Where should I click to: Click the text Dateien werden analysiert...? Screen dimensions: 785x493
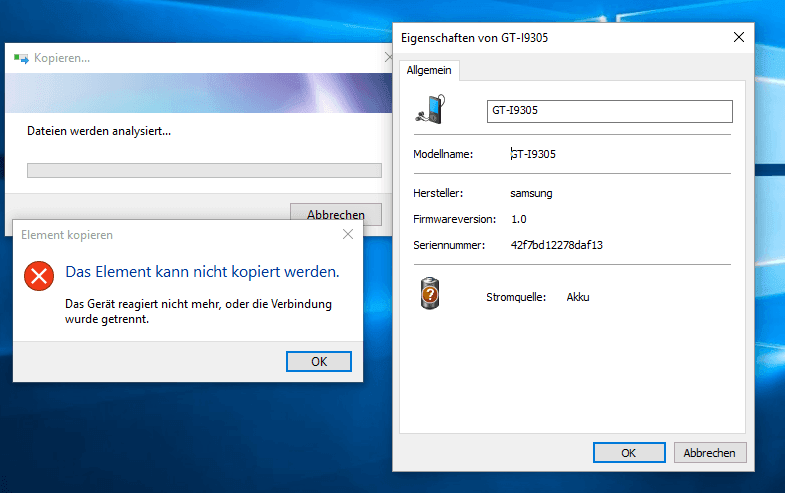tap(99, 131)
